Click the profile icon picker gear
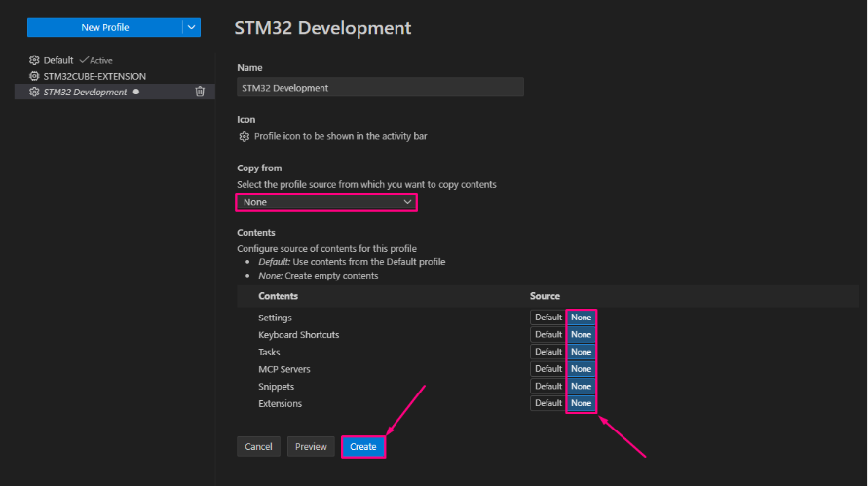Viewport: 868px width, 486px height. (x=245, y=136)
